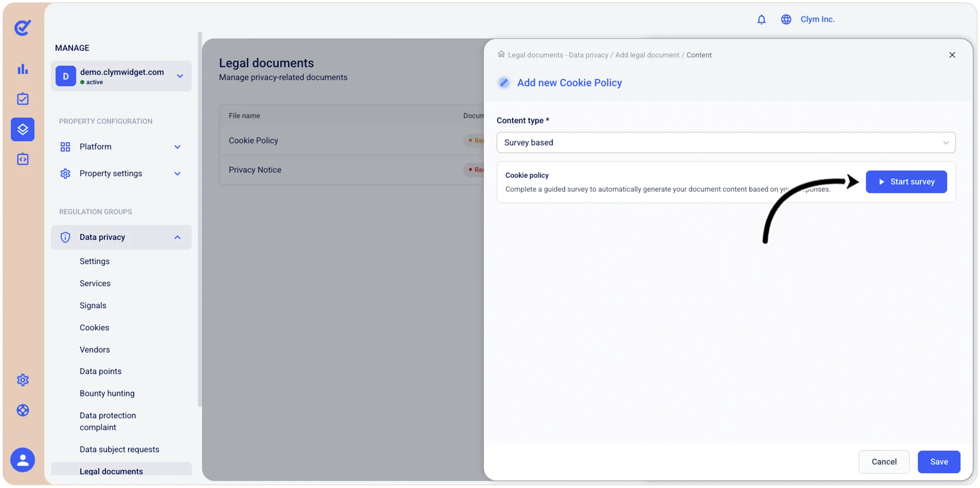Viewport: 980px width, 488px height.
Task: Open the Content type dropdown
Action: [726, 143]
